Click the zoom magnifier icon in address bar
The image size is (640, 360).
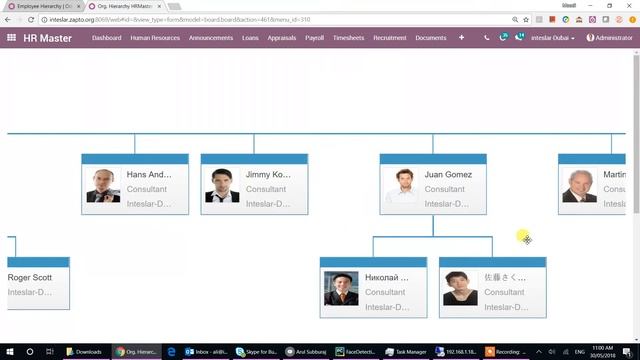click(515, 20)
